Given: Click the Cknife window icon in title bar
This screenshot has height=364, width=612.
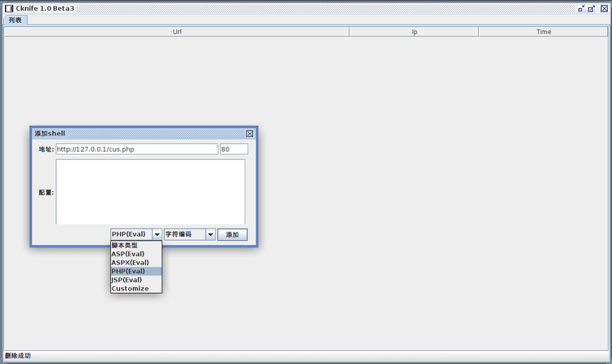Looking at the screenshot, I should (8, 8).
